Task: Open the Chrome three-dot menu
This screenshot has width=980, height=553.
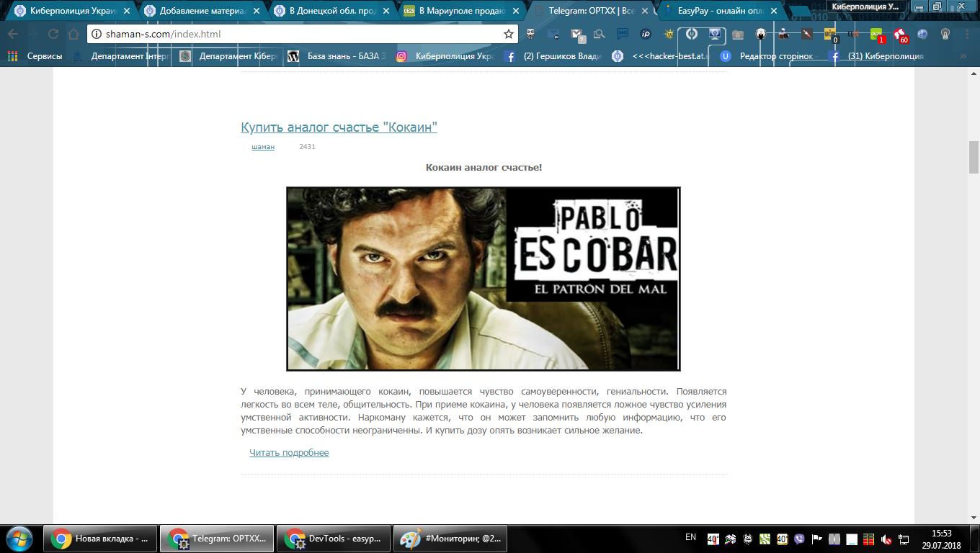Action: [x=967, y=34]
